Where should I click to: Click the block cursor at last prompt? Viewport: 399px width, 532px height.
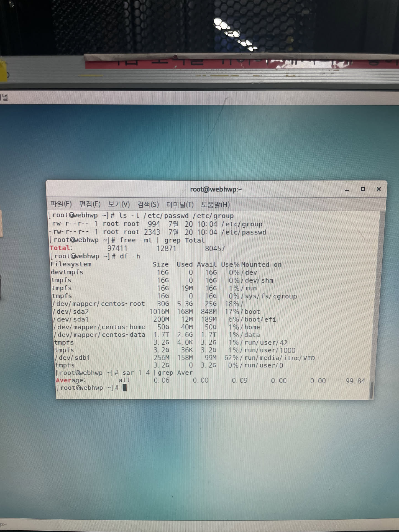click(x=125, y=388)
